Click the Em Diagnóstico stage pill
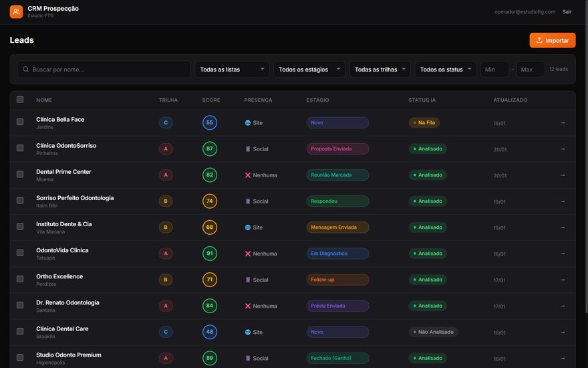Screen dimensions: 588x368 337,254
